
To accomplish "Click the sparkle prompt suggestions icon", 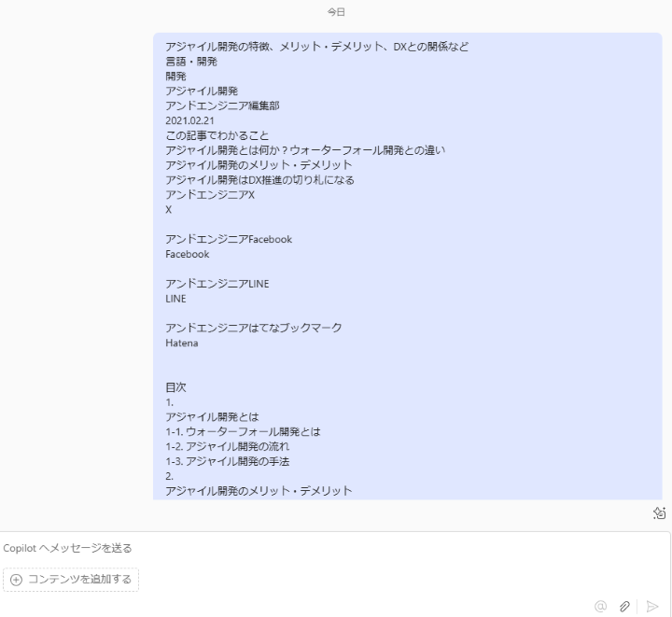I will 659,512.
